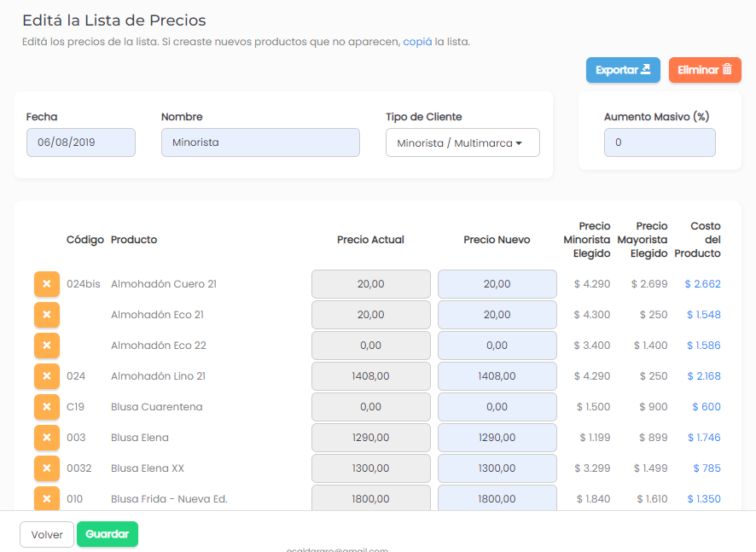Select minorista price $ 1.840
Image resolution: width=756 pixels, height=552 pixels.
click(x=594, y=499)
